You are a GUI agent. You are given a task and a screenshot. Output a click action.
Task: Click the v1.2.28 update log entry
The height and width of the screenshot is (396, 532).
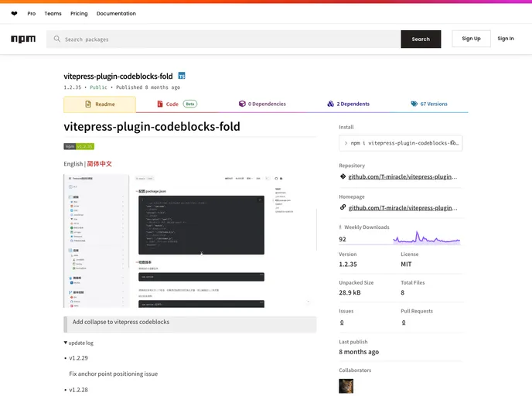click(x=78, y=390)
